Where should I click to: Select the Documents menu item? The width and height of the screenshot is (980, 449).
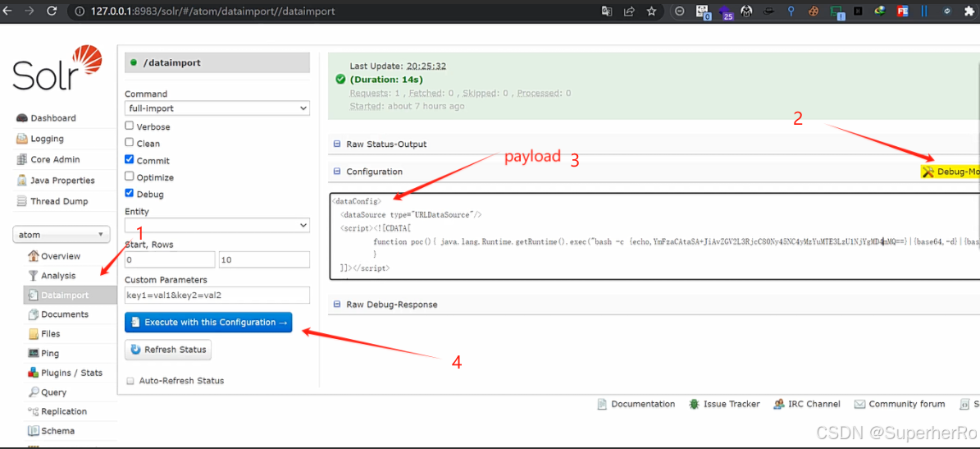coord(64,314)
